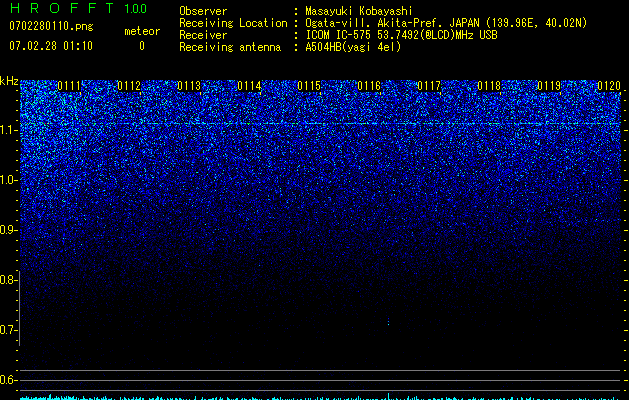Click the 0.7 frequency axis label
Viewport: 629px width, 400px height.
tap(8, 330)
